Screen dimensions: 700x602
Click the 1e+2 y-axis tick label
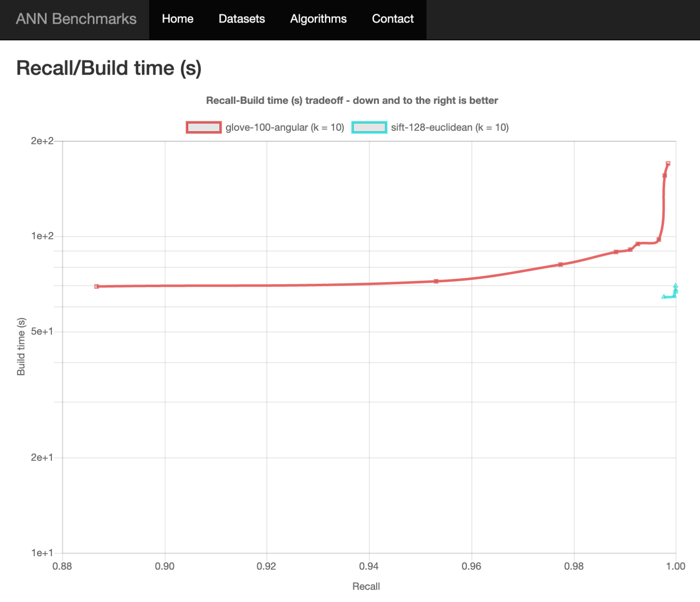pos(42,236)
